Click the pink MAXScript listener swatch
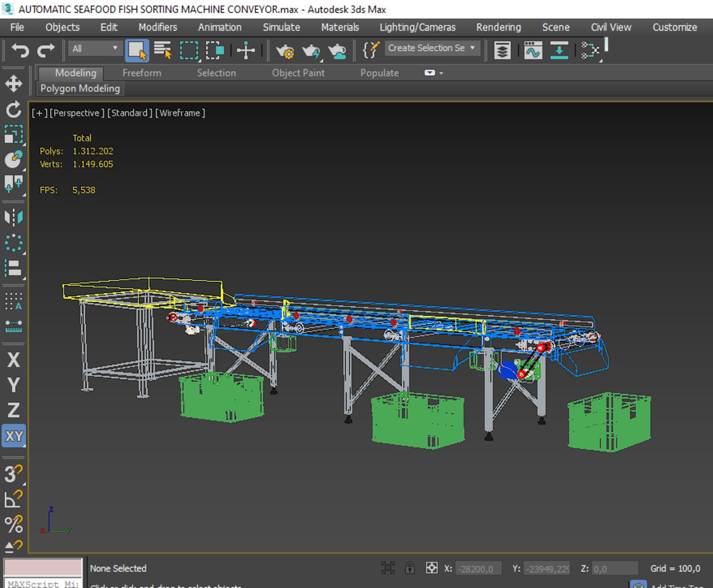Image resolution: width=713 pixels, height=588 pixels. 43,567
